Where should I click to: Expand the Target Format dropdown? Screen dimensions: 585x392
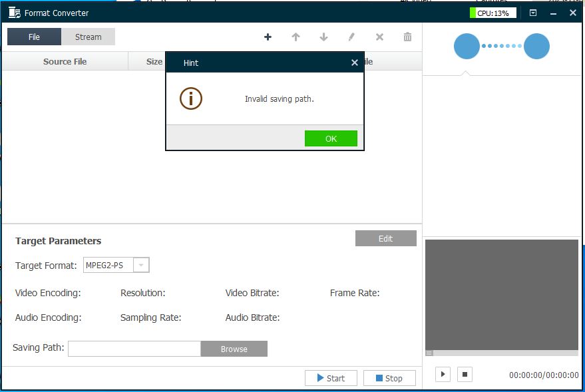click(140, 266)
